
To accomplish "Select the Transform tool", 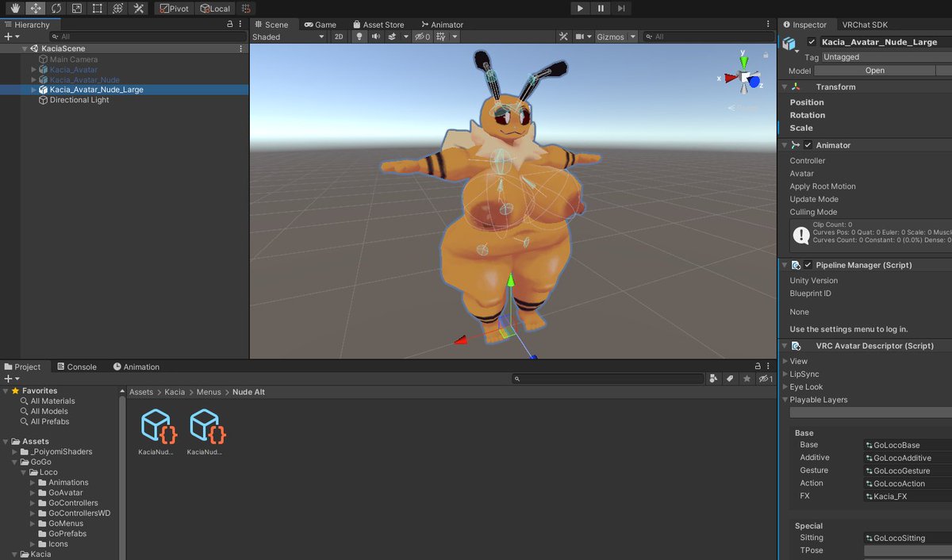I will coord(118,8).
